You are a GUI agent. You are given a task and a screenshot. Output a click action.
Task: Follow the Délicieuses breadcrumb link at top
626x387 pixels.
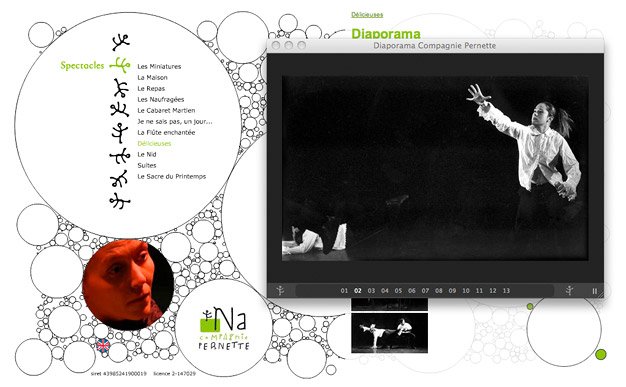[367, 14]
